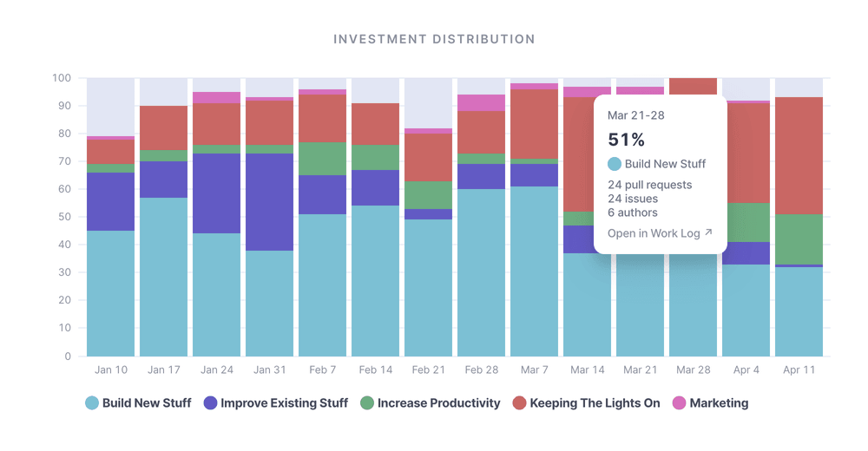Select the Keeping The Lights On segment for Mar 7
The image size is (868, 451).
534,124
